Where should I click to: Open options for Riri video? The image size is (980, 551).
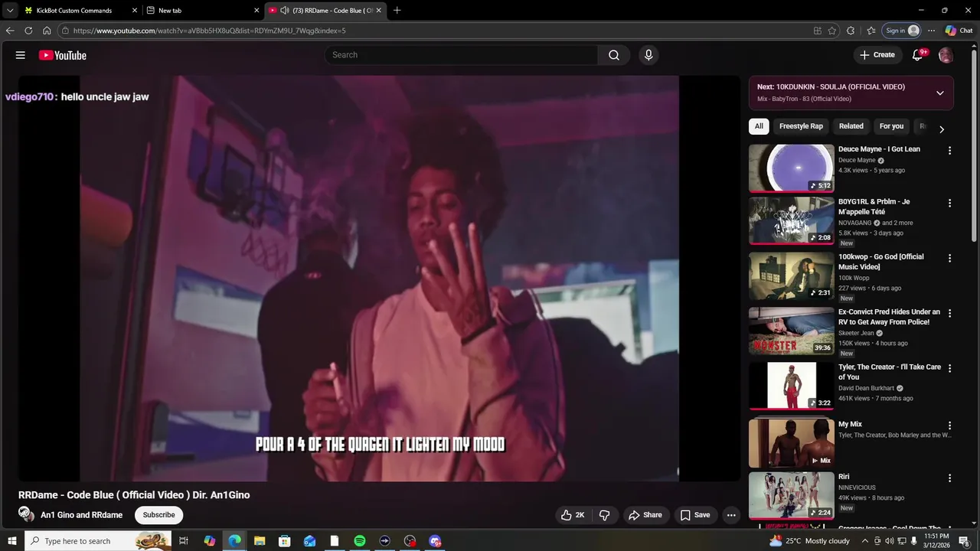pyautogui.click(x=949, y=478)
